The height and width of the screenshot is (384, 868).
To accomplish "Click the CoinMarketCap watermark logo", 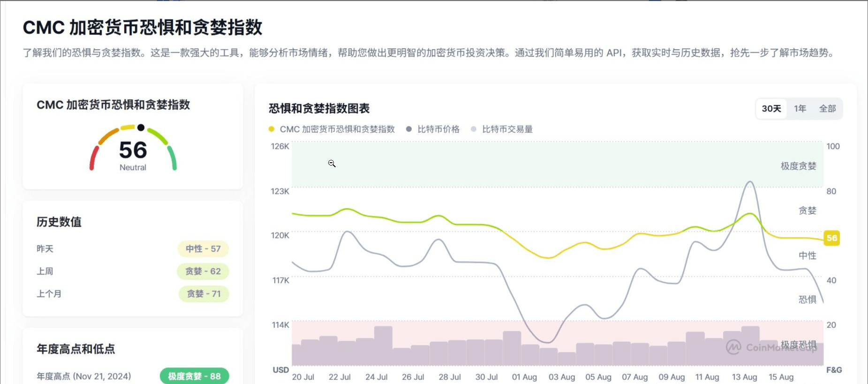I will (x=733, y=347).
